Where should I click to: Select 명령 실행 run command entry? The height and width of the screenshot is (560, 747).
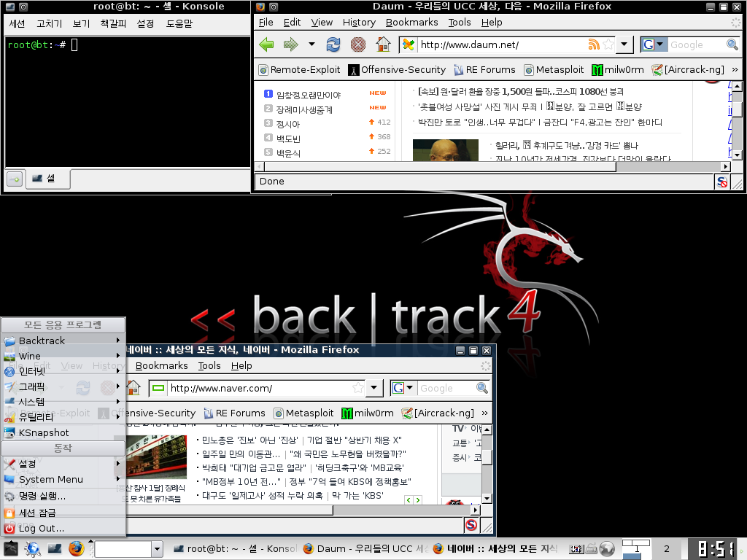pos(63,496)
